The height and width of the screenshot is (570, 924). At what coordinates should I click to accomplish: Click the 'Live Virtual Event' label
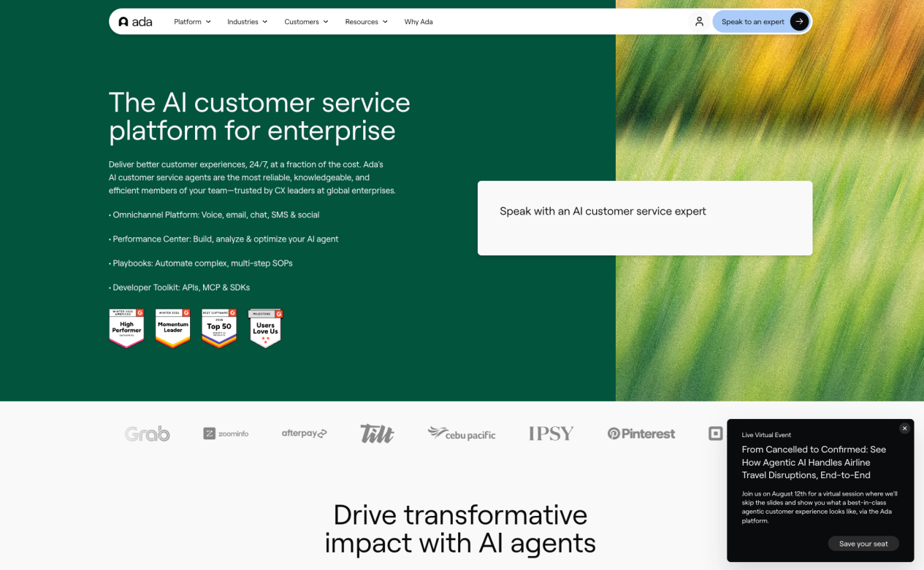(x=766, y=435)
